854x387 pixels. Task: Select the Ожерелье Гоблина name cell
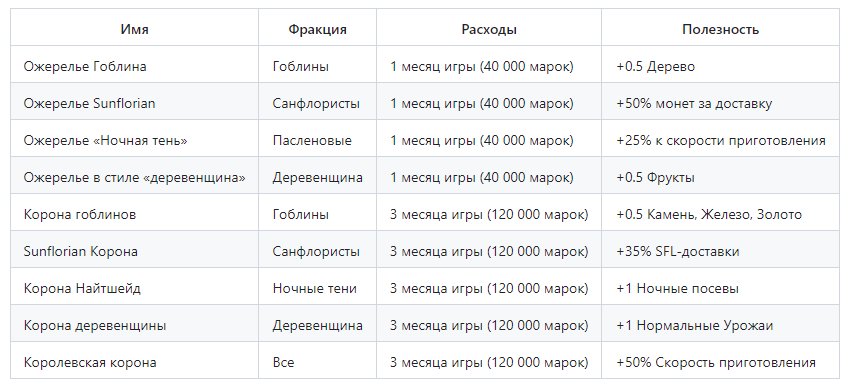click(134, 66)
